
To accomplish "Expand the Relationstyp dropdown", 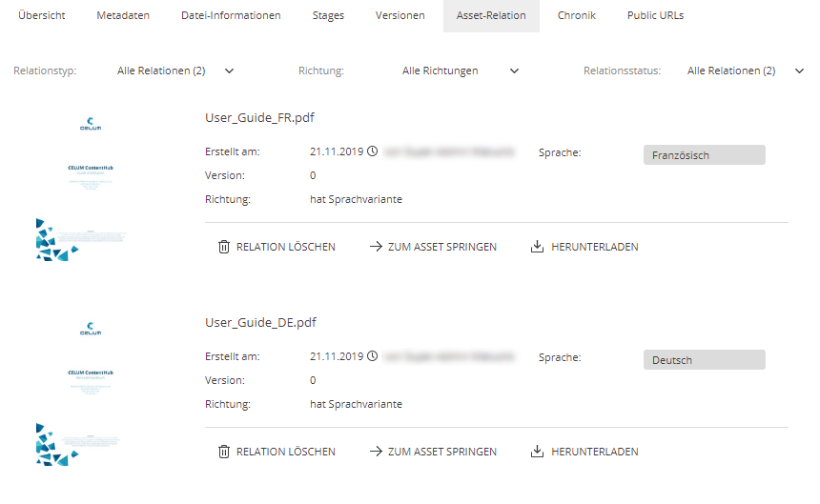I will [x=175, y=71].
